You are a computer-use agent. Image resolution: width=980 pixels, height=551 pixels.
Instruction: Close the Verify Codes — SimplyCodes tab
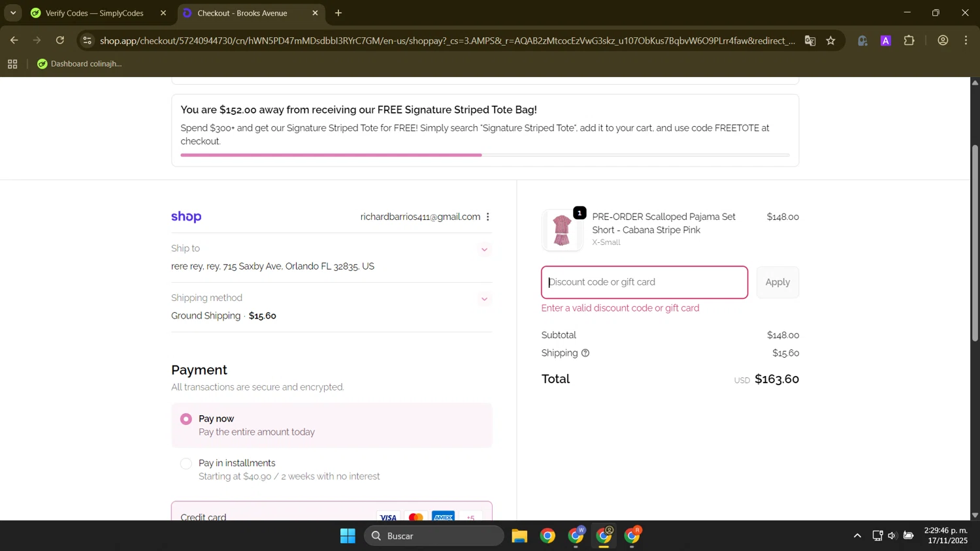click(163, 13)
